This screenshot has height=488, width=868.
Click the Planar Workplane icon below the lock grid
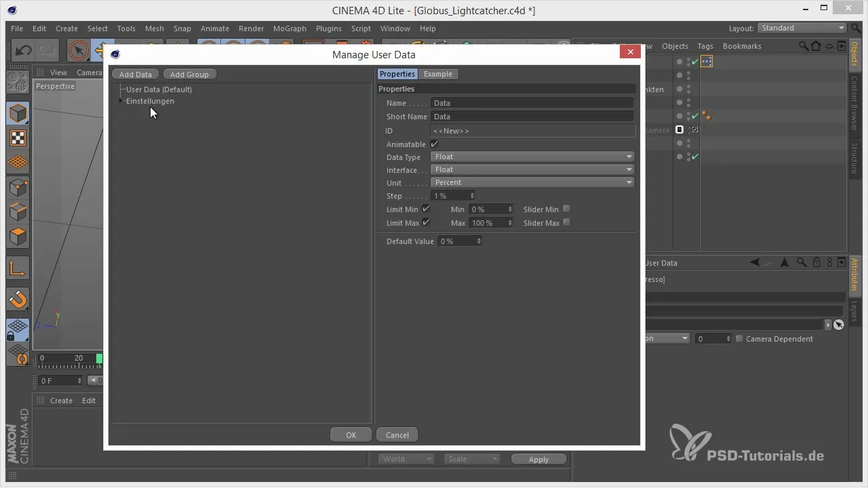(18, 354)
